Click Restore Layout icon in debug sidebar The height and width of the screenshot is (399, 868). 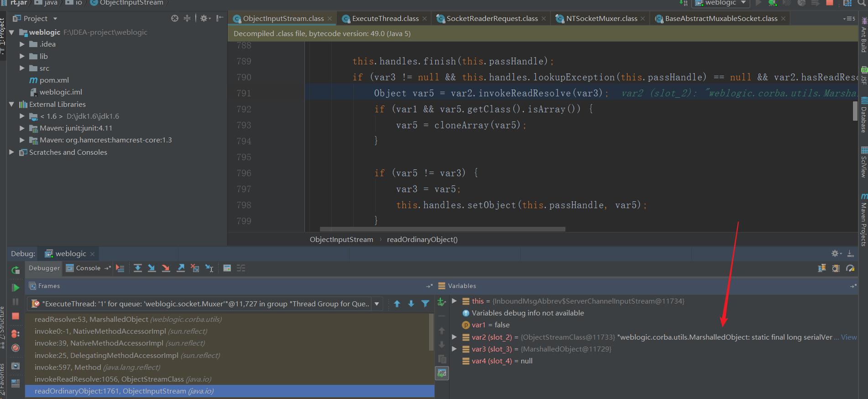coord(16,383)
